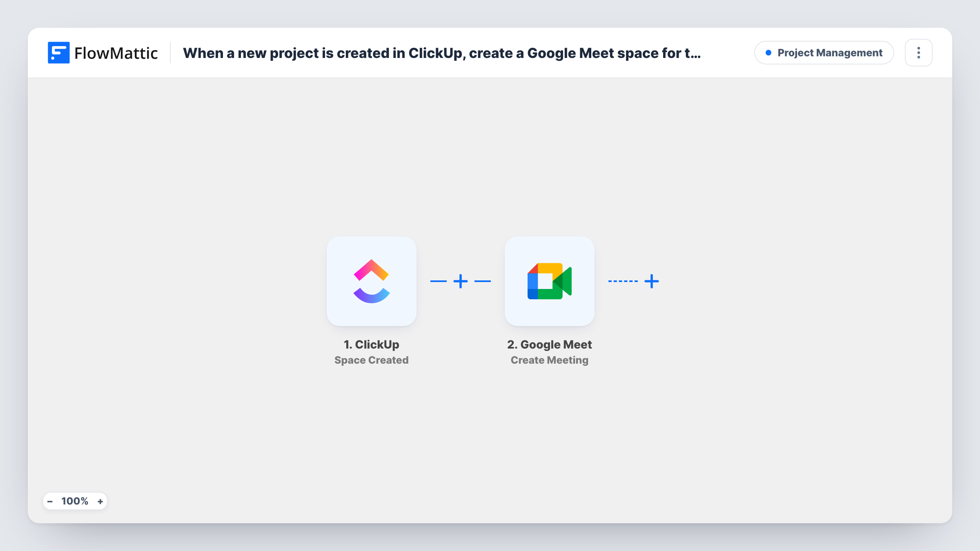The height and width of the screenshot is (551, 980).
Task: Open the three-dot options menu
Action: coord(919,53)
